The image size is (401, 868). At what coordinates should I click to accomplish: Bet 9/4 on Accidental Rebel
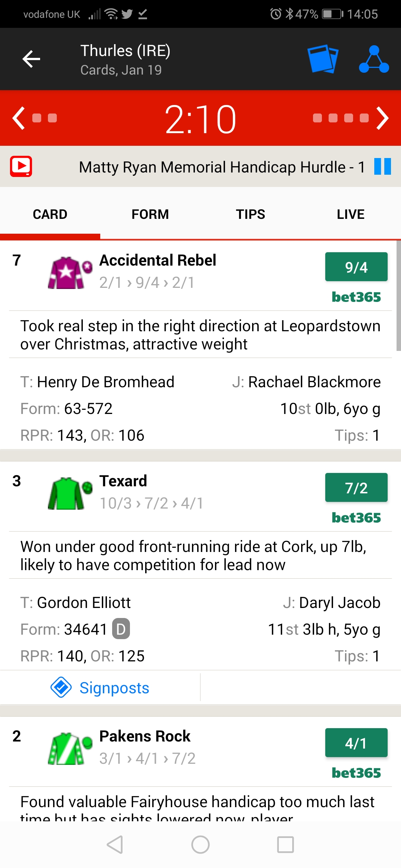click(x=356, y=267)
